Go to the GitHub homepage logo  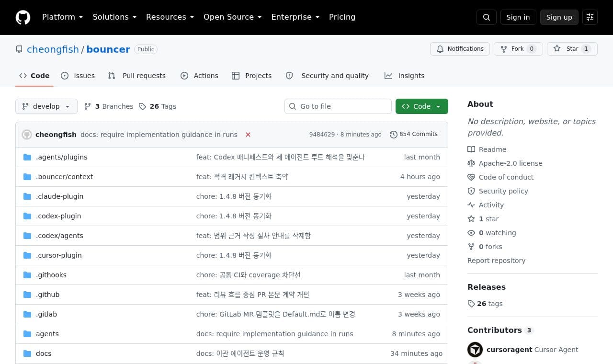(x=23, y=17)
